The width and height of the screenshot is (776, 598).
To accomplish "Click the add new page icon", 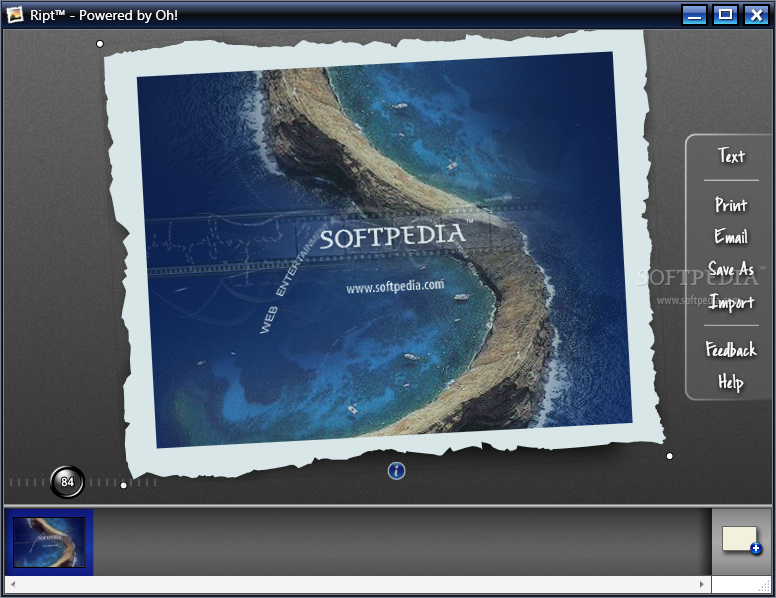I will coord(741,540).
